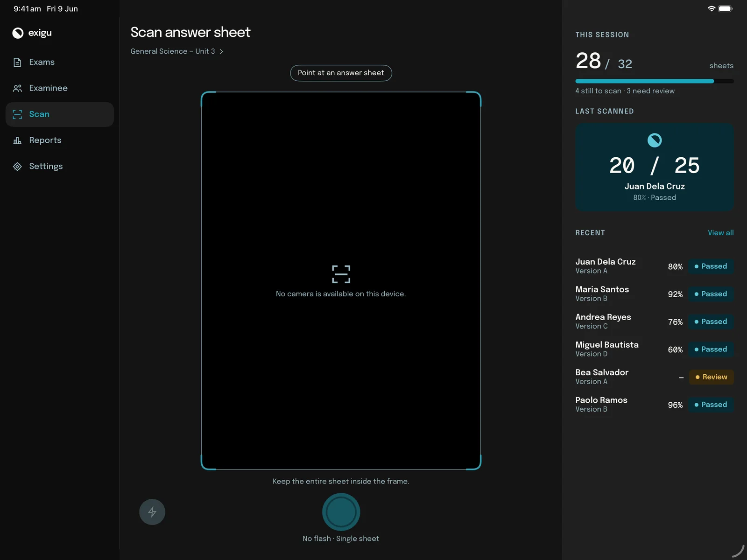Click View all recent scans link
The width and height of the screenshot is (747, 560).
720,233
